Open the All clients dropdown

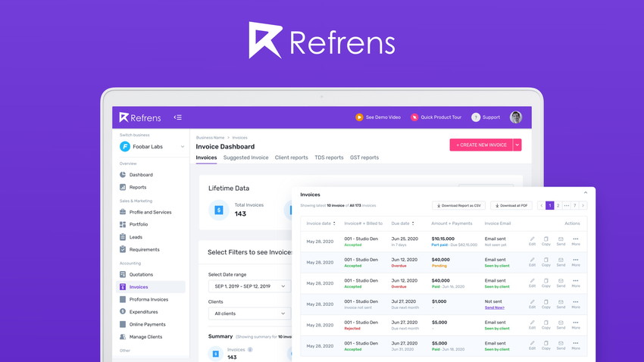pyautogui.click(x=250, y=314)
